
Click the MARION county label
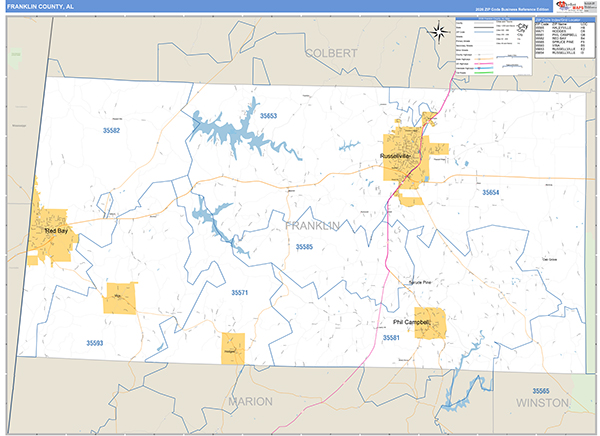point(251,402)
